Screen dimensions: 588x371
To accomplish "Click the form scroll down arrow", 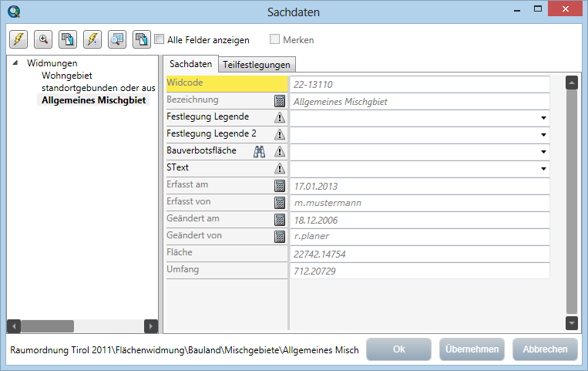I will pos(572,323).
